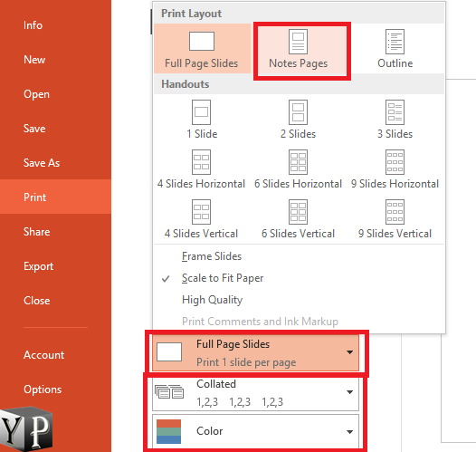
Task: Select 4 Slides Vertical handout icon
Action: pos(201,212)
